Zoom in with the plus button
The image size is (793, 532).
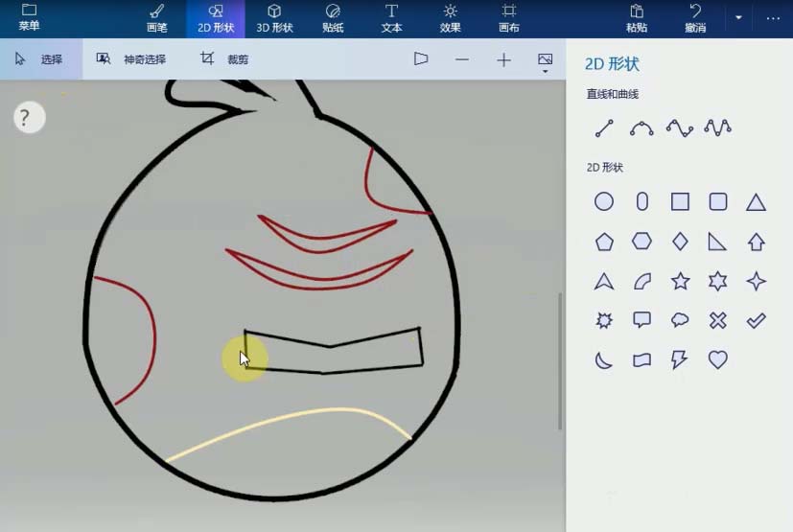tap(503, 60)
